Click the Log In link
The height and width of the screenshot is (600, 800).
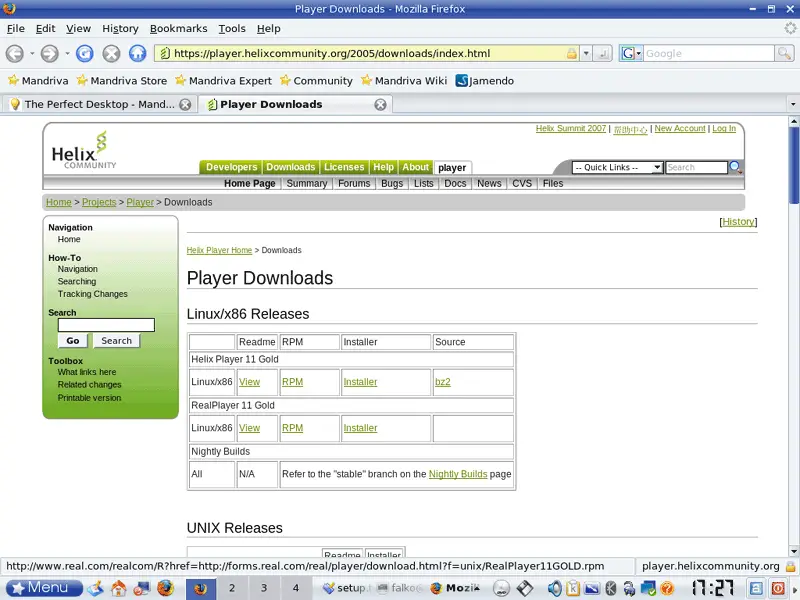click(x=724, y=129)
